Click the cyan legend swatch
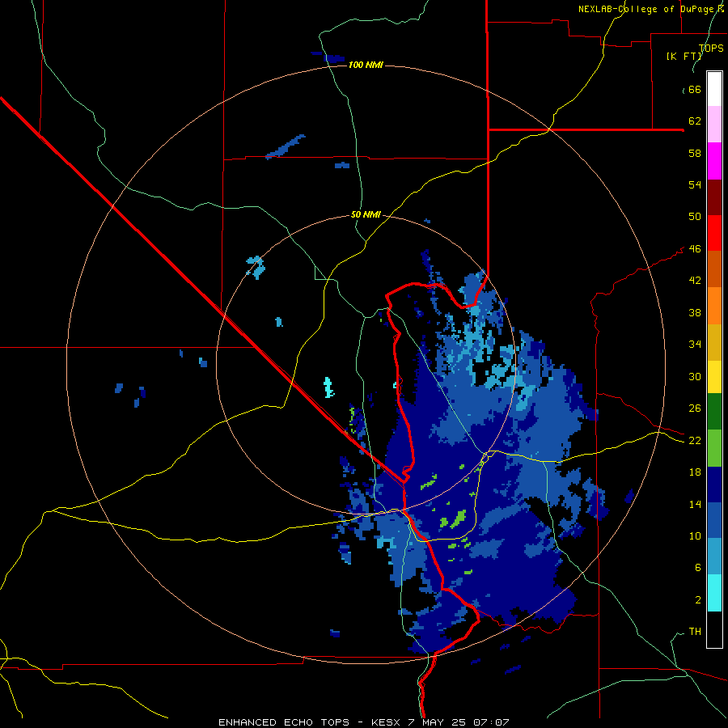Viewport: 728px width, 728px height. pos(714,593)
